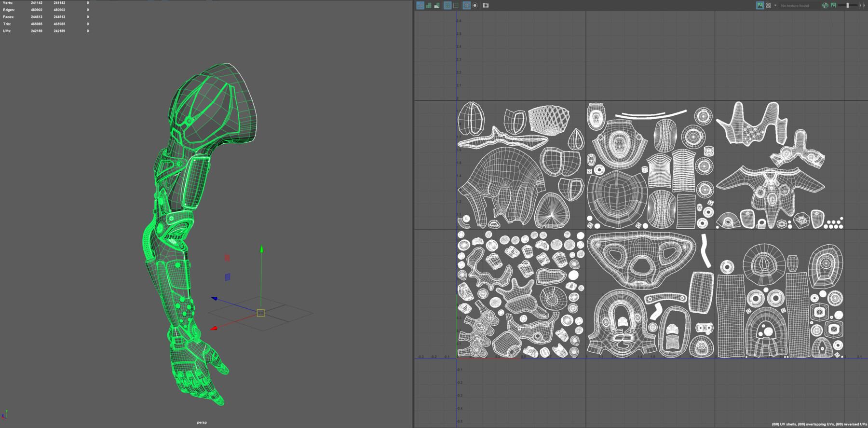
Task: Toggle the UV editor grid display
Action: pyautogui.click(x=466, y=5)
